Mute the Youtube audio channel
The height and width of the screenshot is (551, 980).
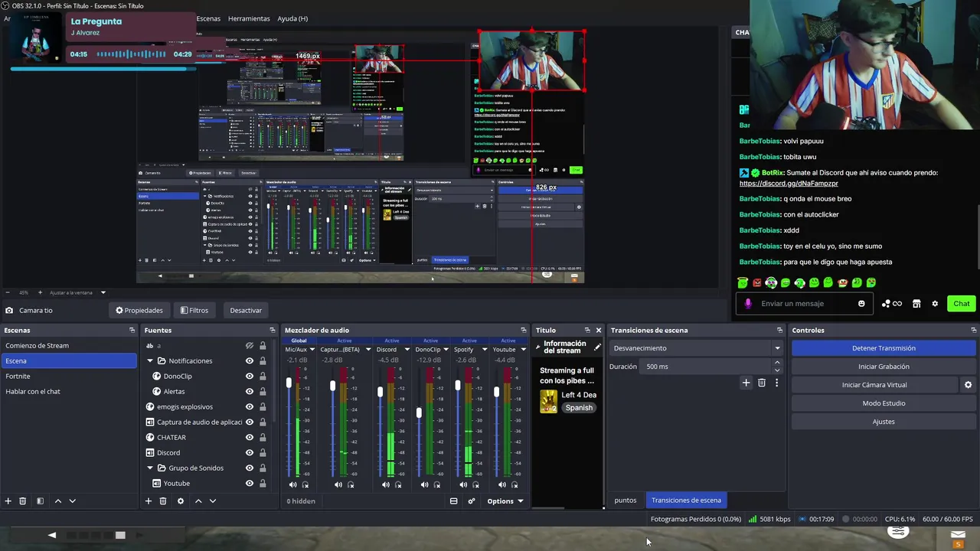(501, 484)
